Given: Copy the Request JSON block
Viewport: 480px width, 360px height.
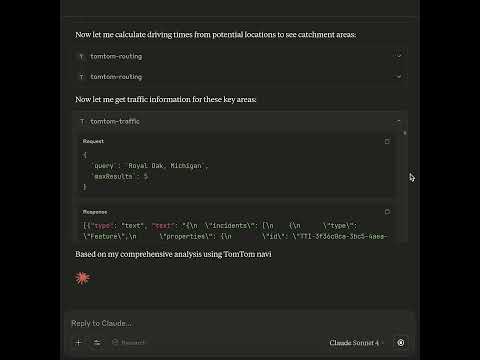Looking at the screenshot, I should click(387, 141).
